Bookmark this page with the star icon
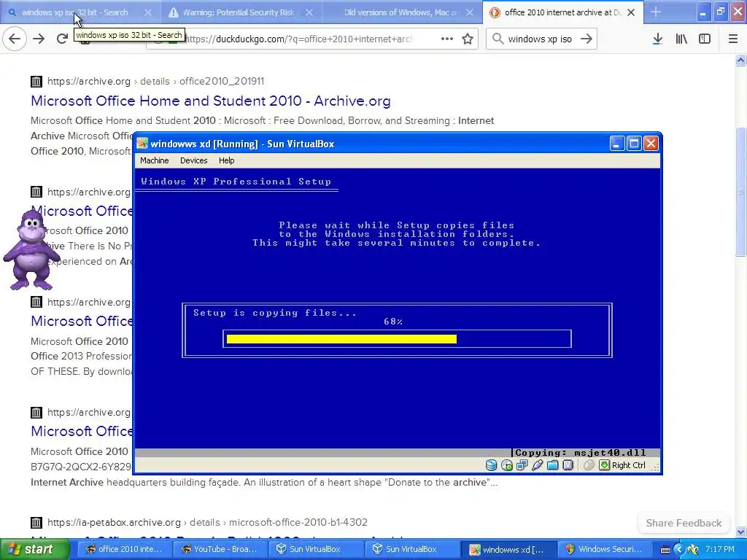Image resolution: width=747 pixels, height=560 pixels. tap(468, 39)
